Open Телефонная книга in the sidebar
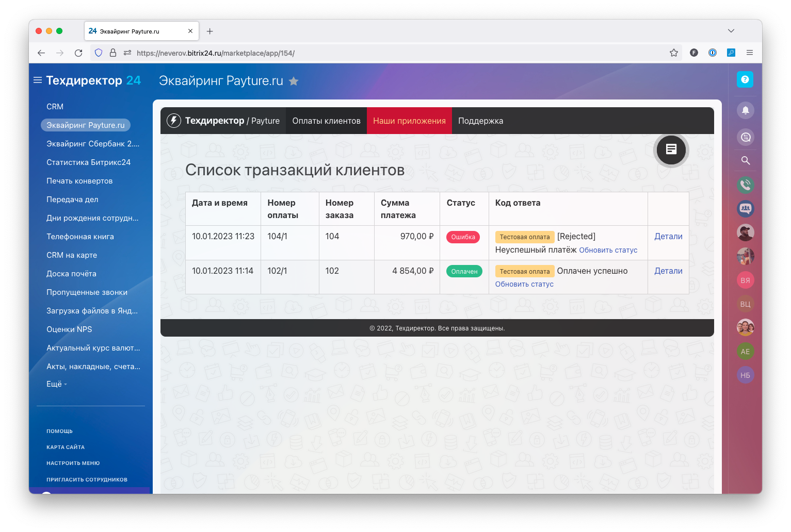This screenshot has width=791, height=532. pos(80,237)
